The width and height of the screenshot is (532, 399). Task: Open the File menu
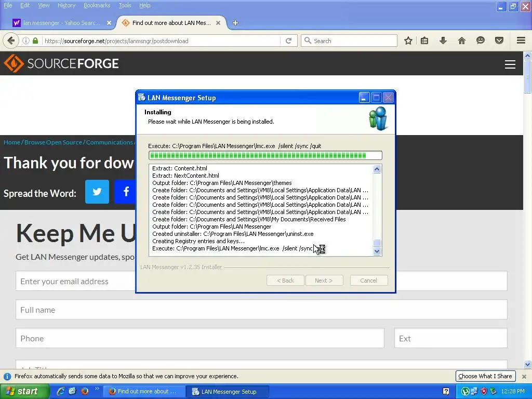coord(8,5)
